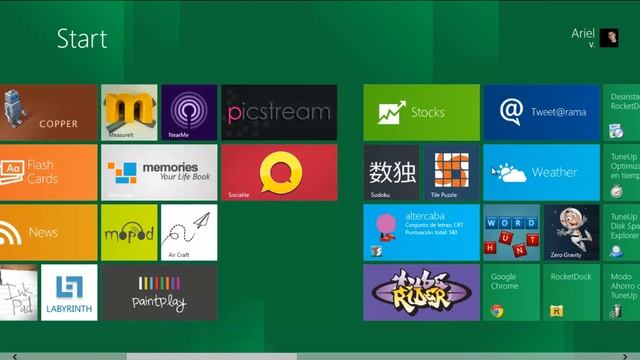
Task: Launch the Tweet@rama tile
Action: pos(542,112)
